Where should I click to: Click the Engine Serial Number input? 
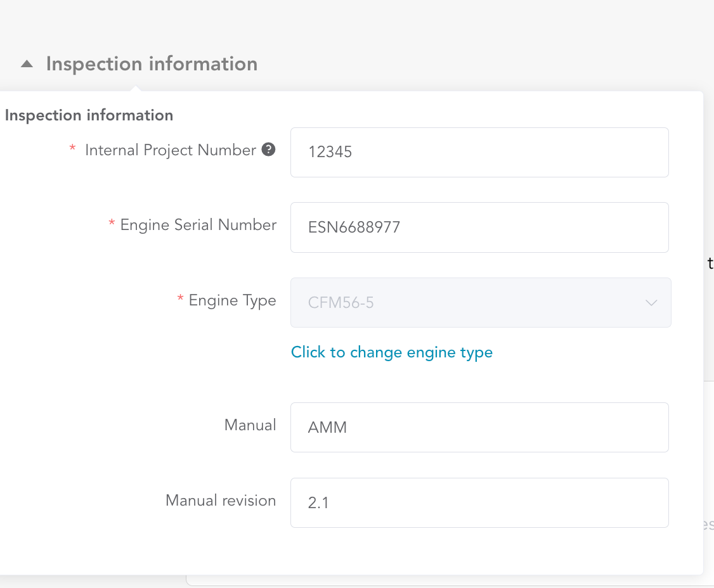[x=479, y=227]
